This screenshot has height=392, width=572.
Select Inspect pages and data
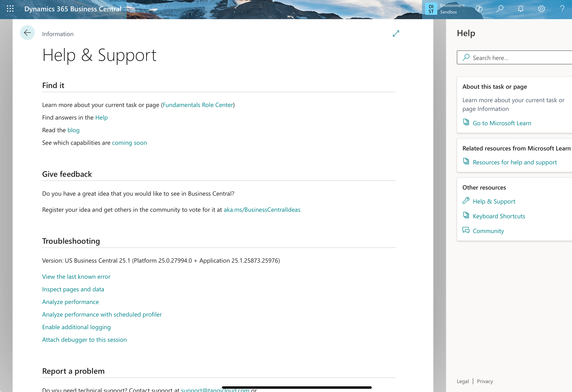[x=73, y=289]
